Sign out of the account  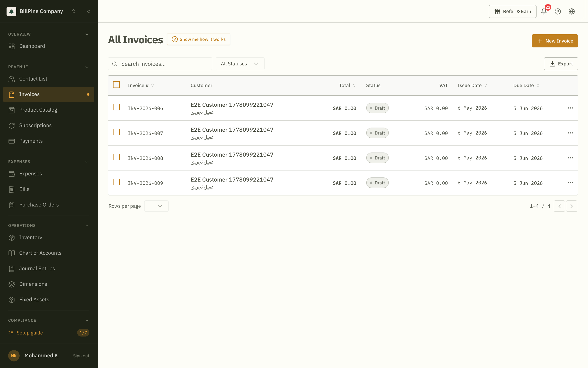[81, 356]
